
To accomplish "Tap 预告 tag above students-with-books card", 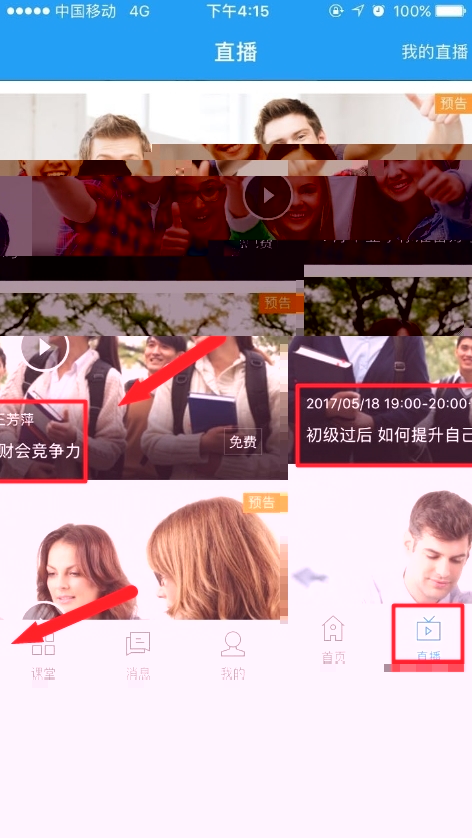I will tap(279, 303).
